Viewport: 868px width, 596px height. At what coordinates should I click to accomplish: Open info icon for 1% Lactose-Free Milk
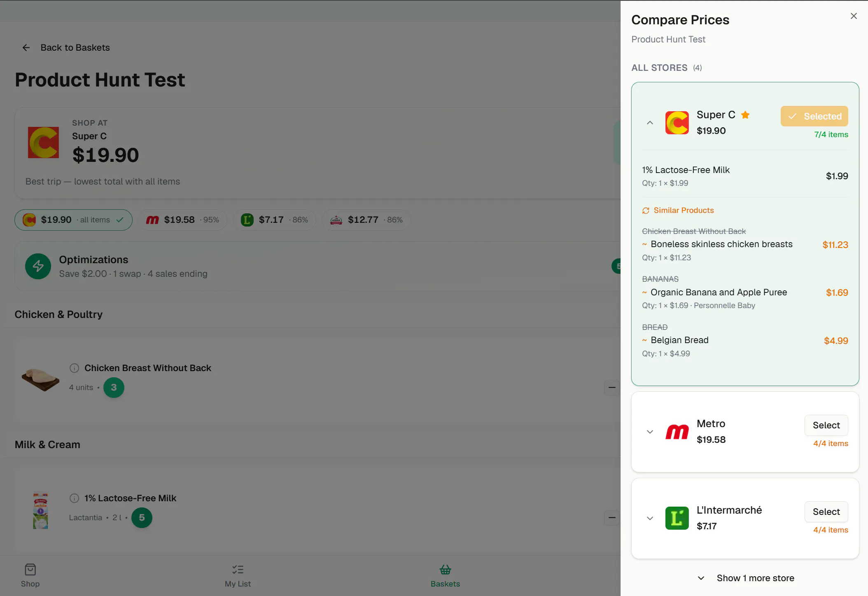[74, 498]
